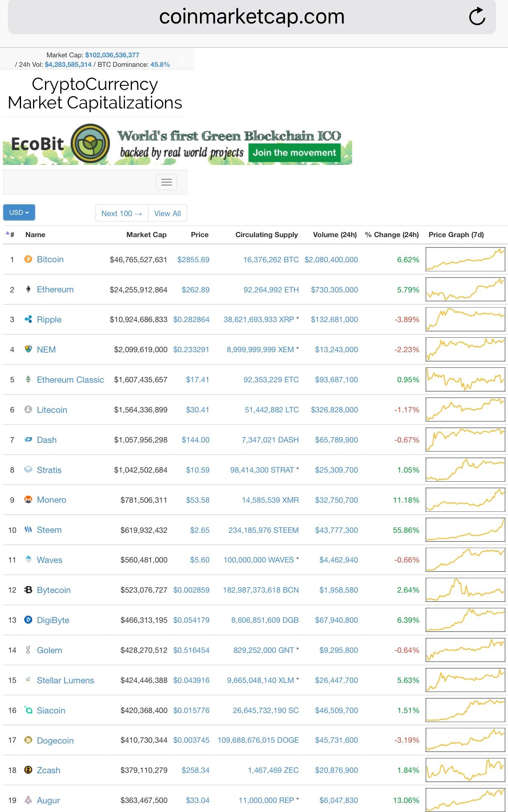Click the Waves coin logo
This screenshot has width=508, height=812.
point(28,560)
